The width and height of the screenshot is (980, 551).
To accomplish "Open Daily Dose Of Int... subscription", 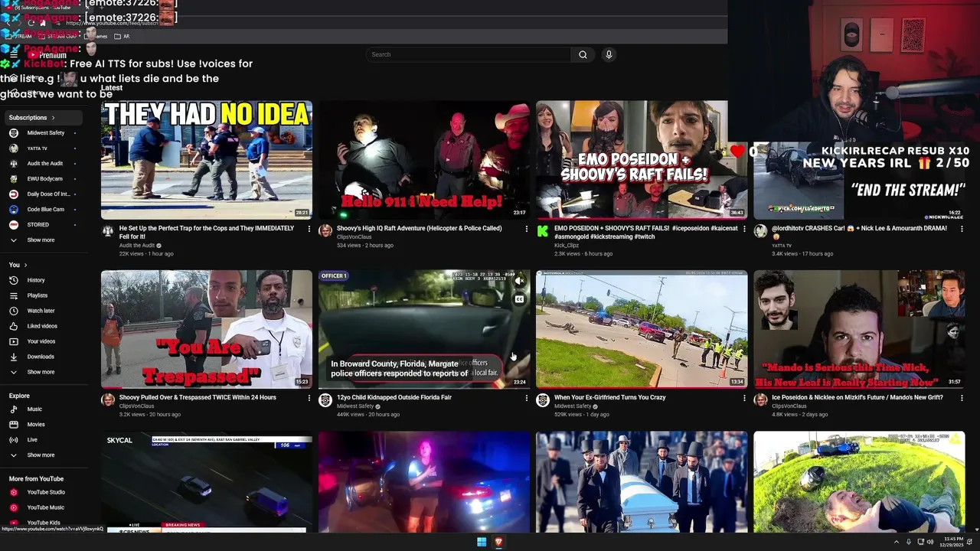I will tap(48, 194).
